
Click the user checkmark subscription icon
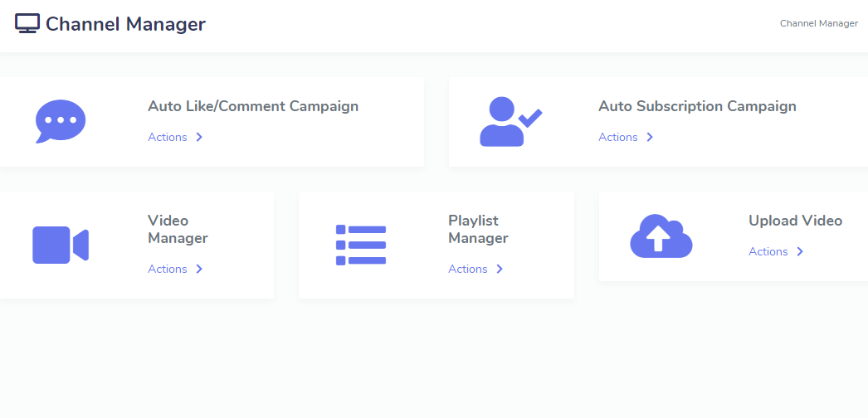coord(510,122)
